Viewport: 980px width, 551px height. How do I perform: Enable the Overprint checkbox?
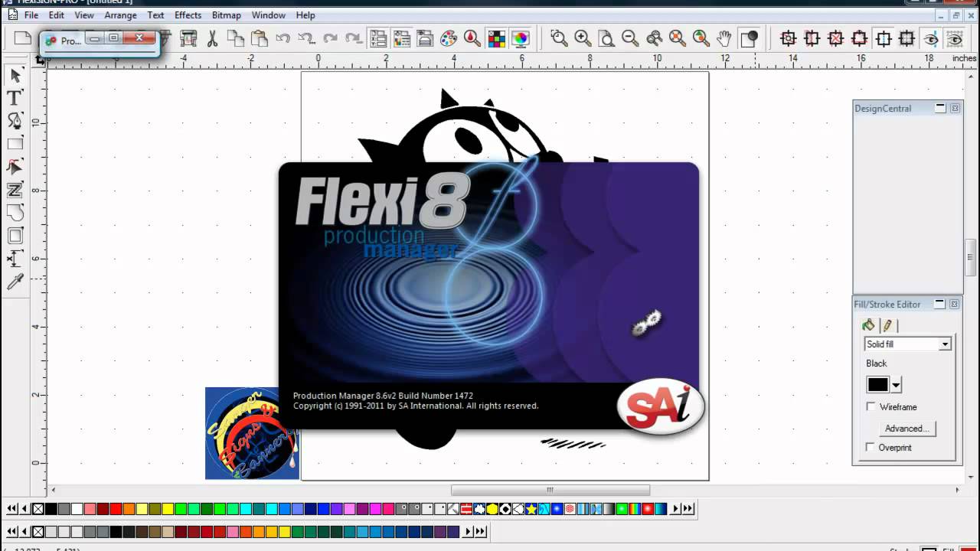(871, 447)
